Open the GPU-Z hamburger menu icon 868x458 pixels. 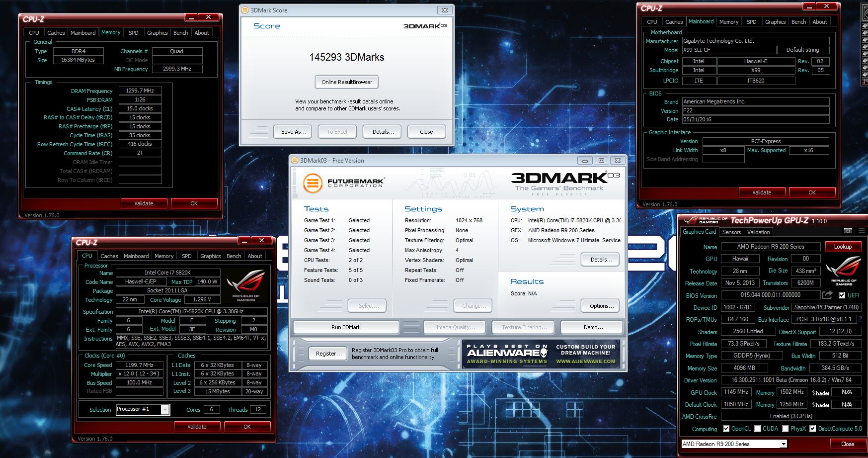point(862,231)
